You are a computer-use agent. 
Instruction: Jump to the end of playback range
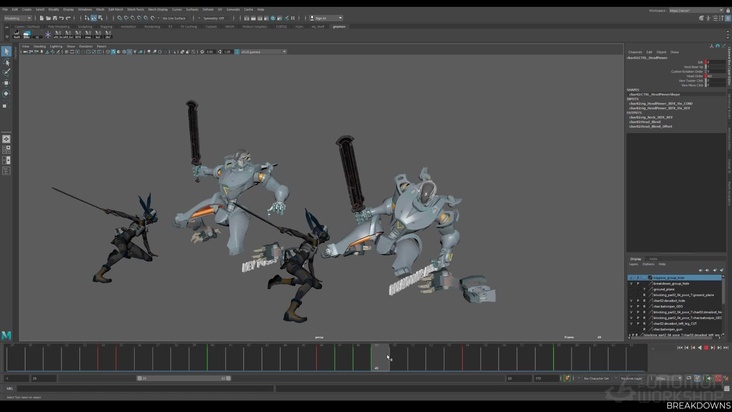pyautogui.click(x=725, y=347)
